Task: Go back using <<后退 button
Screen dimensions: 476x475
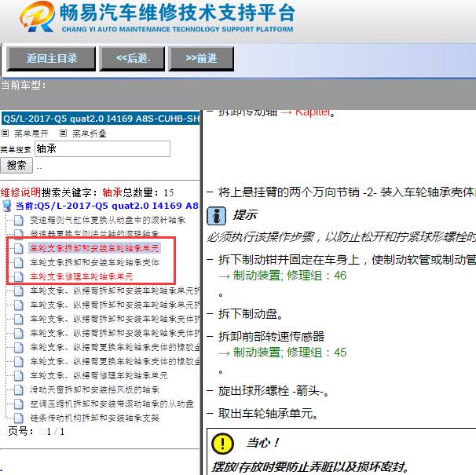Action: point(133,59)
